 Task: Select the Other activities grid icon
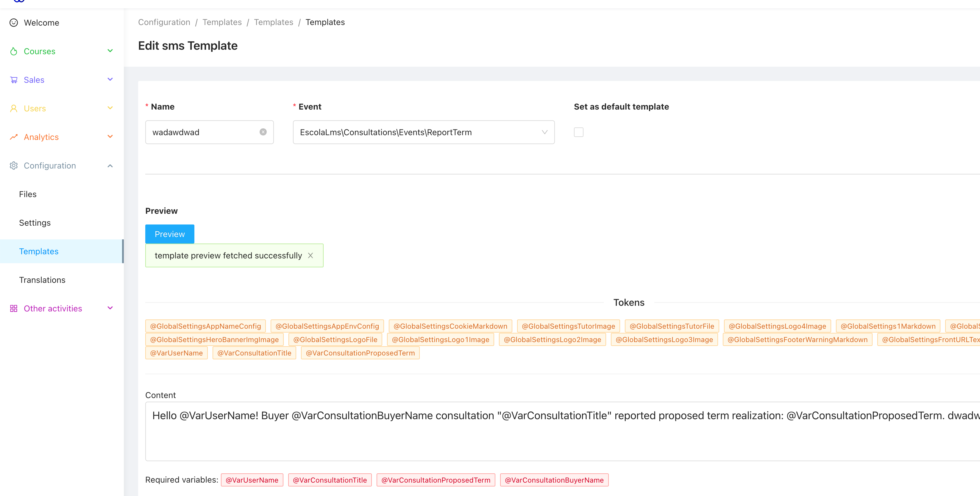[x=14, y=308]
